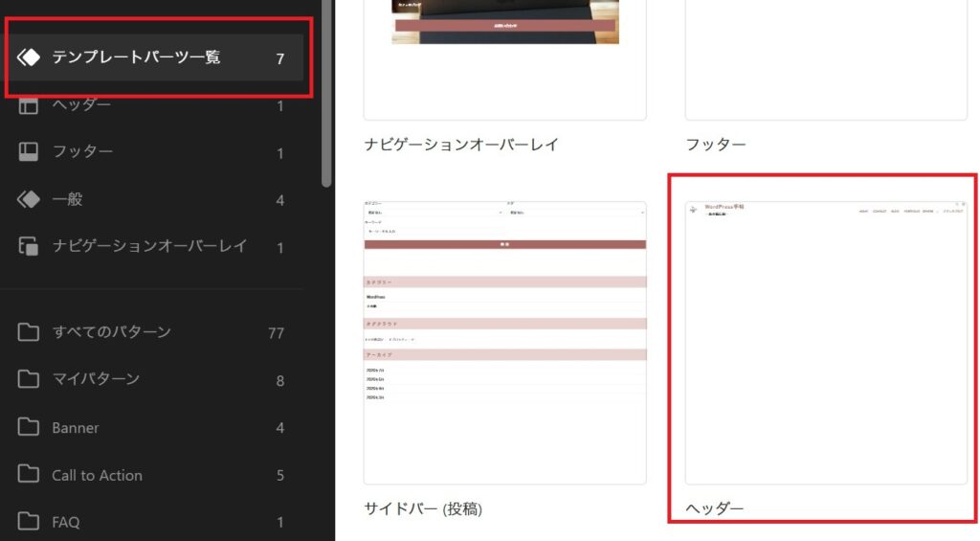Screen dimensions: 980x541
Task: Click the フッター title under its card
Action: 716,145
